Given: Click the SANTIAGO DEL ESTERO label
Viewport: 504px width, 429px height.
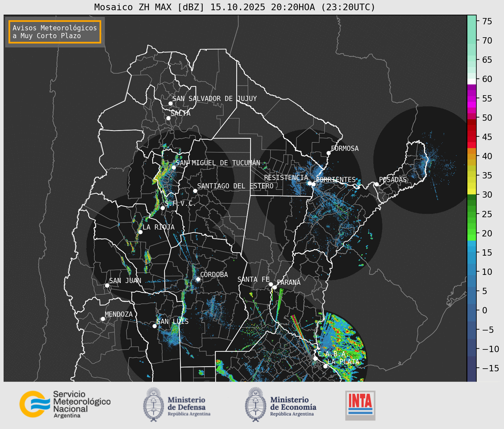Looking at the screenshot, I should pos(235,186).
